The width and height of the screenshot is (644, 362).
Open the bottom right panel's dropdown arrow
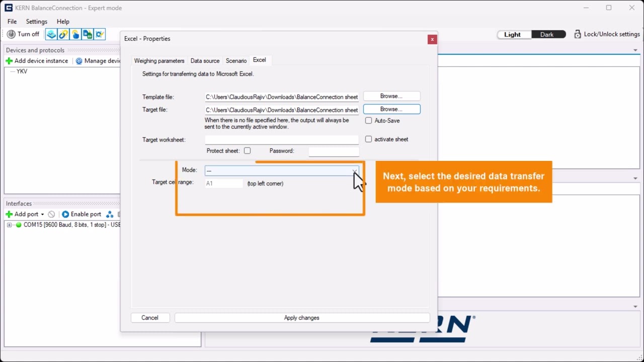635,307
